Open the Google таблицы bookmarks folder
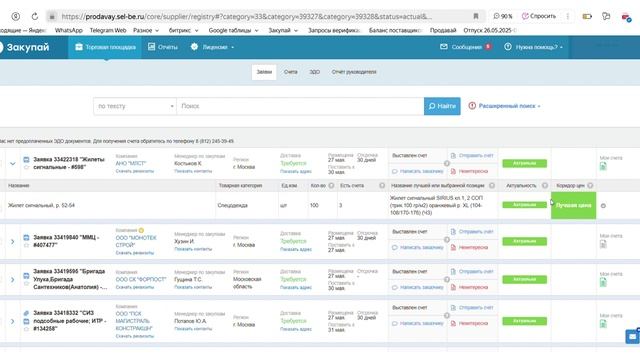Screen dimensions: 640x360 (x=233, y=30)
